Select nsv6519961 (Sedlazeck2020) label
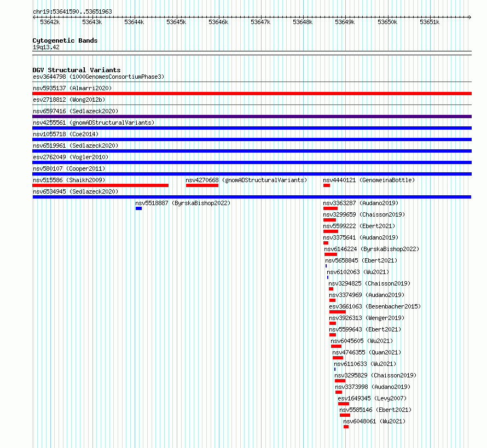The image size is (487, 448). point(76,146)
